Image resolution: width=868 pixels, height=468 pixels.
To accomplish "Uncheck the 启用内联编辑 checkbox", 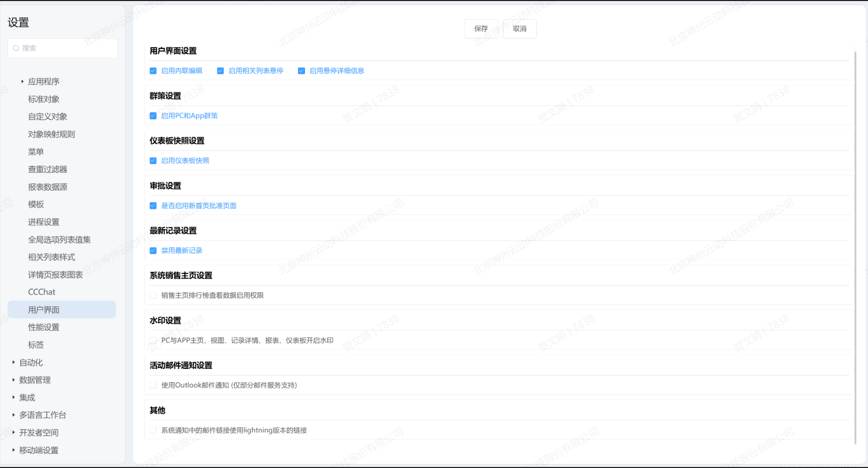I will (x=153, y=71).
